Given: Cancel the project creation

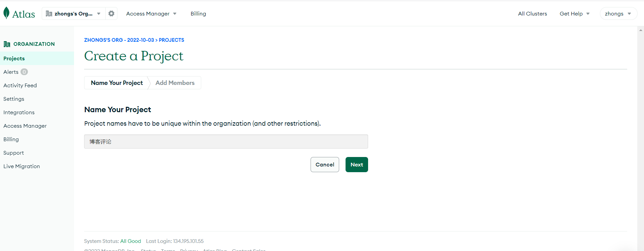Looking at the screenshot, I should click(x=325, y=165).
